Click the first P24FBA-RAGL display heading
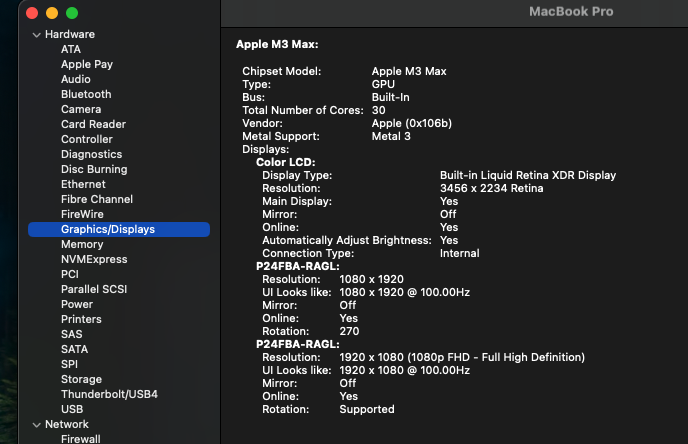 [x=297, y=266]
